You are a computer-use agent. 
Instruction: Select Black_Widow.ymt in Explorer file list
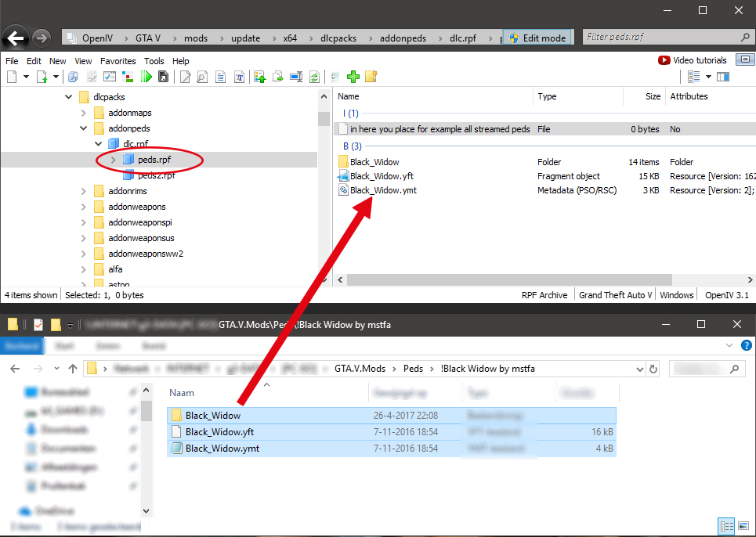[x=392, y=449]
